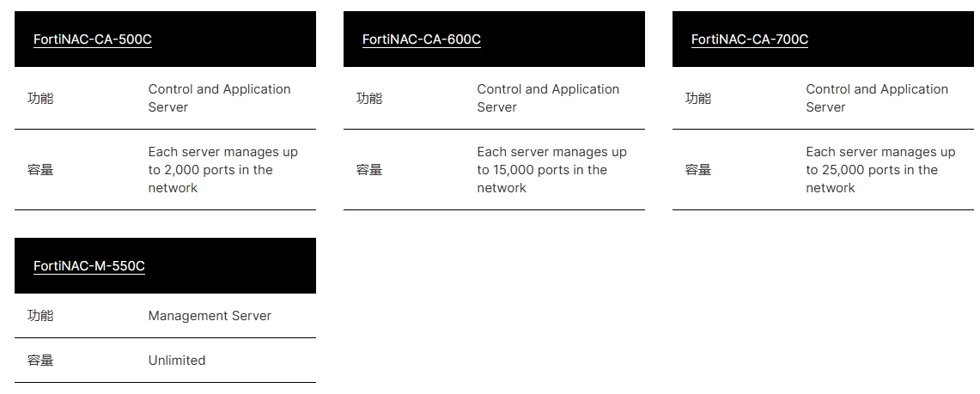Select '容量' label in FortiNAC-M-550C table
The image size is (980, 394).
[40, 361]
